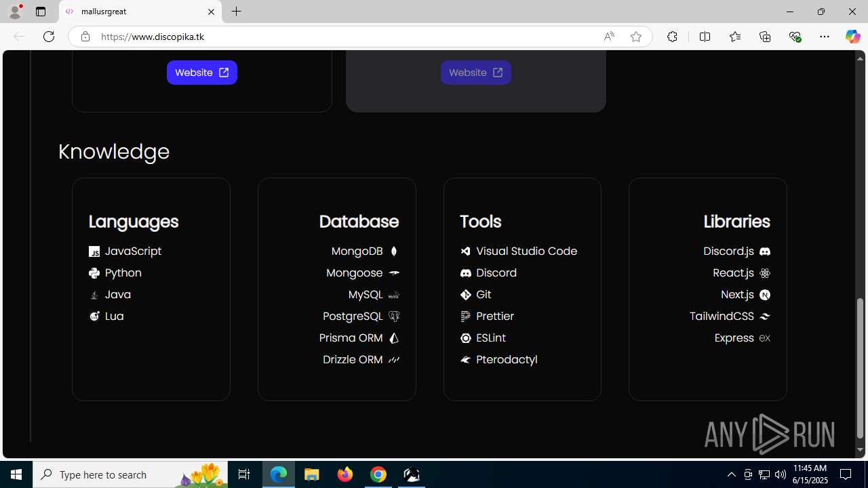
Task: Click the Mongoose icon
Action: pos(394,273)
